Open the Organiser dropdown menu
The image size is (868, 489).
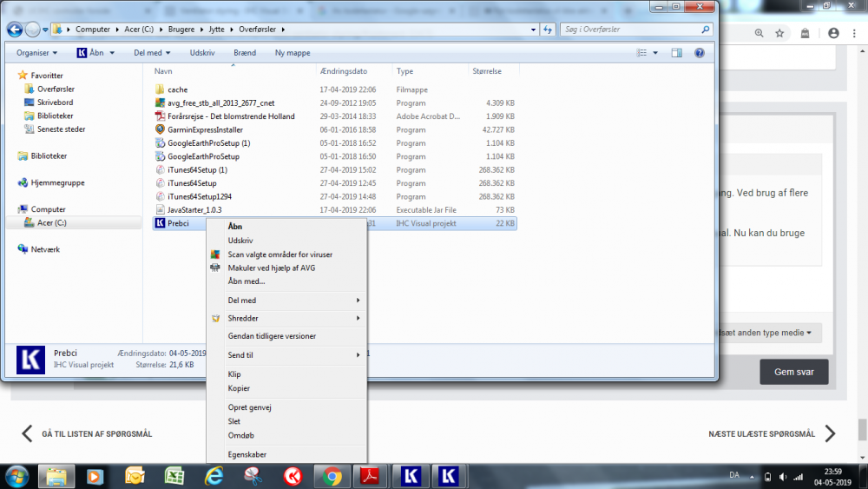coord(36,53)
